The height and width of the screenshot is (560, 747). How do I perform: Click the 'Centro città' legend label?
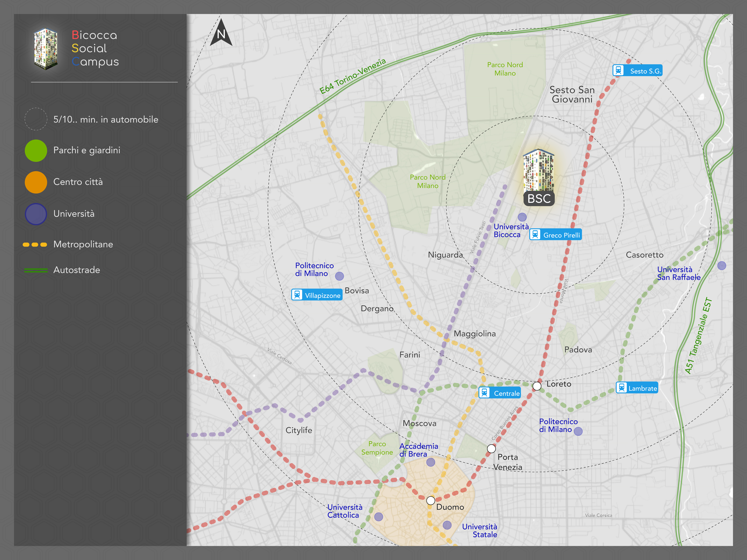(78, 182)
